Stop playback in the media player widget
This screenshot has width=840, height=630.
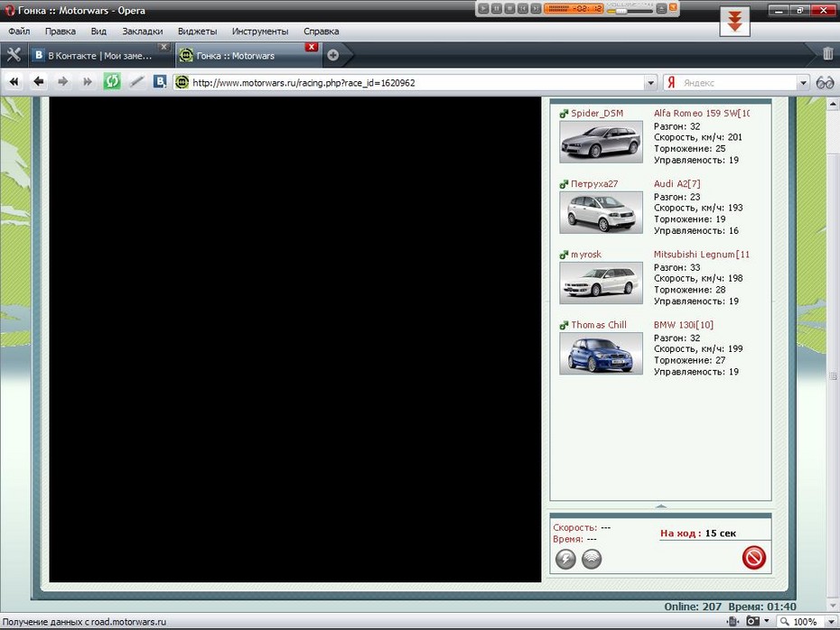point(509,8)
